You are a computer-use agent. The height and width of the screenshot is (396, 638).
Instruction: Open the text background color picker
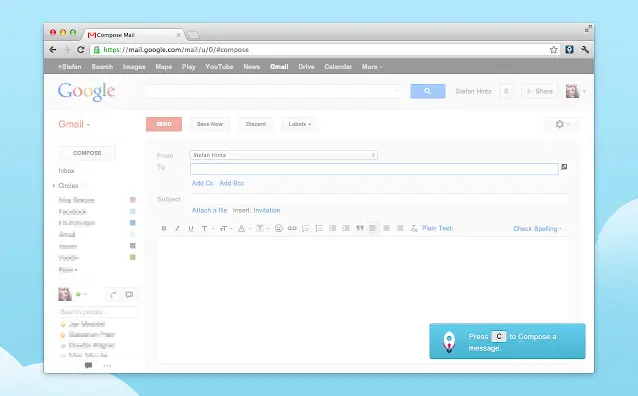coord(261,228)
